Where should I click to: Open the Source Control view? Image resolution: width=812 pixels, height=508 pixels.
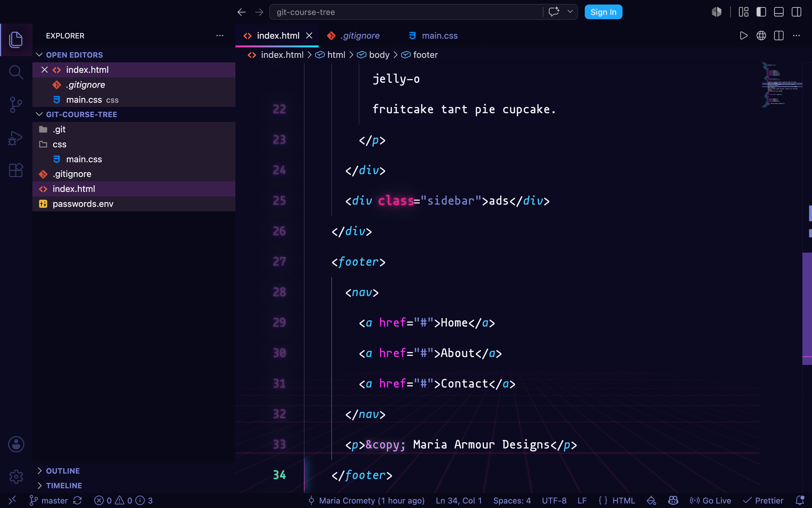[16, 104]
